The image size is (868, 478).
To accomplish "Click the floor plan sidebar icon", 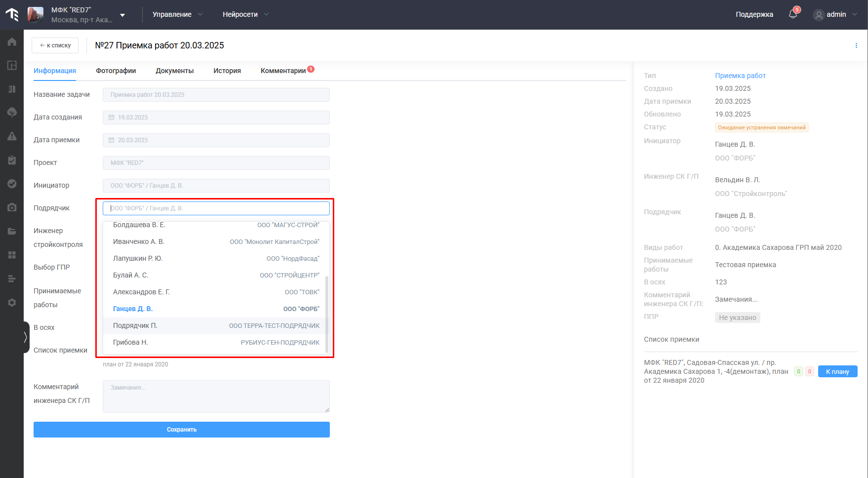I will [12, 65].
